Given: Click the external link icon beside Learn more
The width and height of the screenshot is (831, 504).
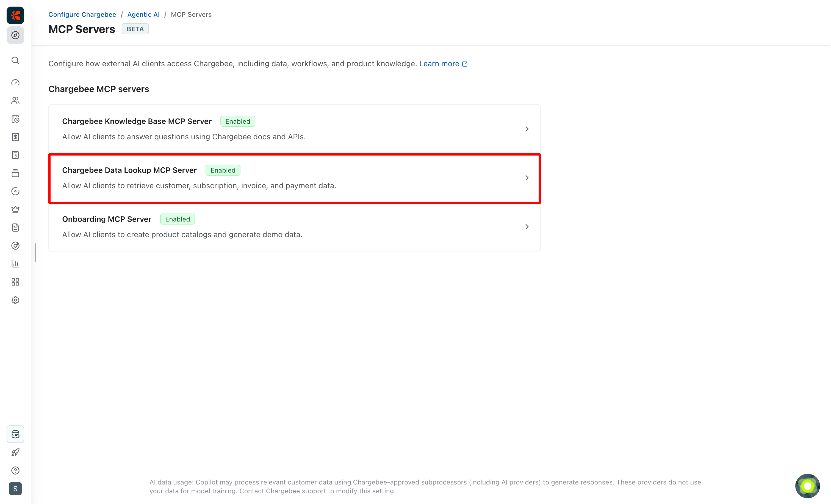Looking at the screenshot, I should coord(465,64).
